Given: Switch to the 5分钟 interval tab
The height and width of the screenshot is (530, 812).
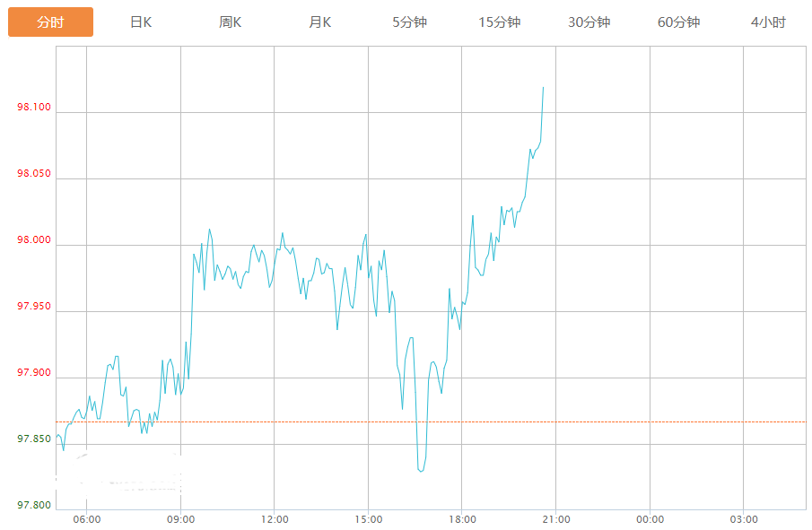Looking at the screenshot, I should 410,22.
